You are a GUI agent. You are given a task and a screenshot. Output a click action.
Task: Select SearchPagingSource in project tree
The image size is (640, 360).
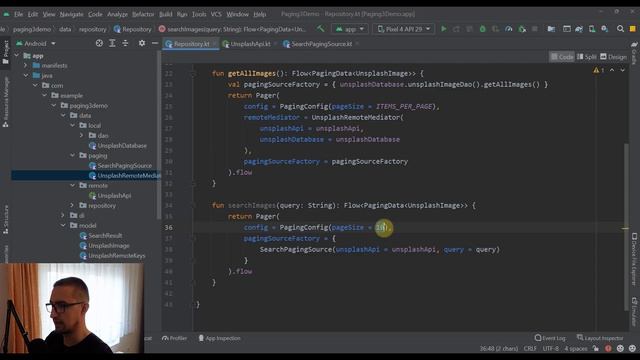120,166
